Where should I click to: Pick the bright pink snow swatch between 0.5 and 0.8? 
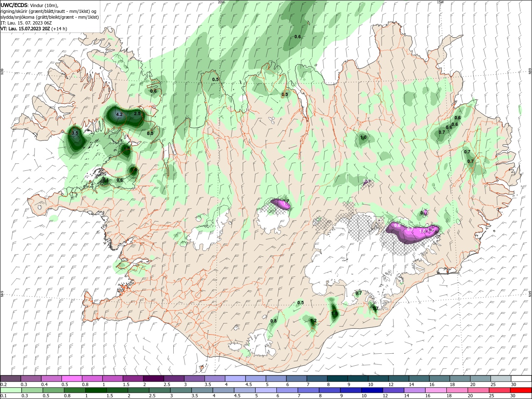[71, 379]
